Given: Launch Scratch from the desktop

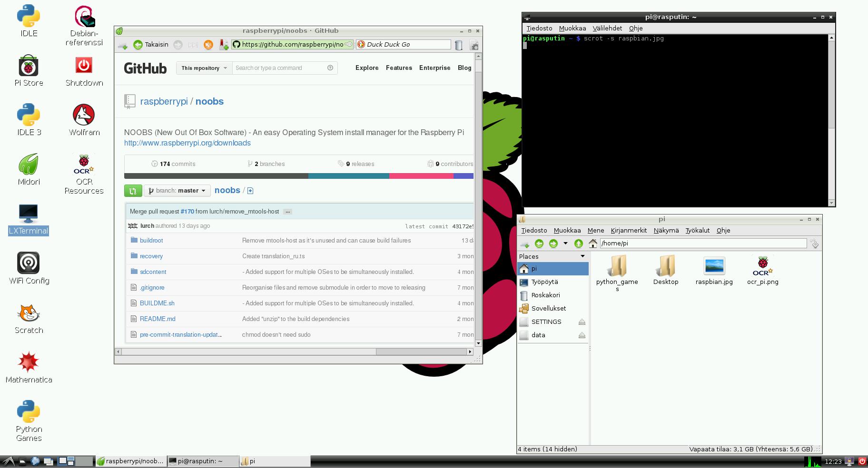Looking at the screenshot, I should [x=29, y=318].
